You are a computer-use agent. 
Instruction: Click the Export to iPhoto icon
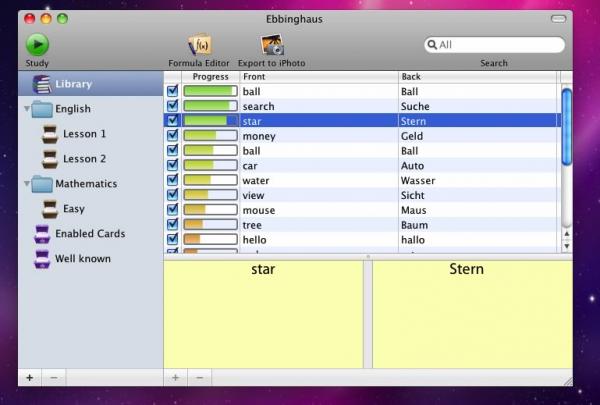(x=272, y=45)
